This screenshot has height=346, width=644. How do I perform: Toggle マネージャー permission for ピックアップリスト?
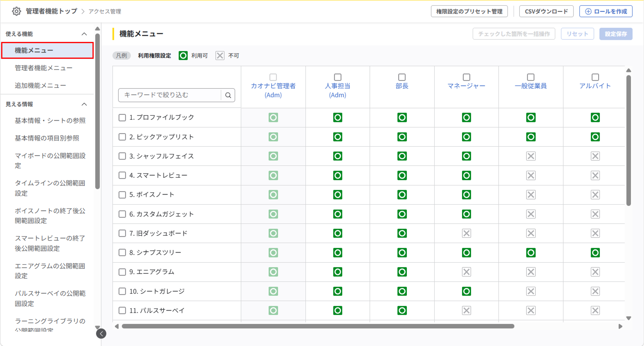[x=466, y=137]
